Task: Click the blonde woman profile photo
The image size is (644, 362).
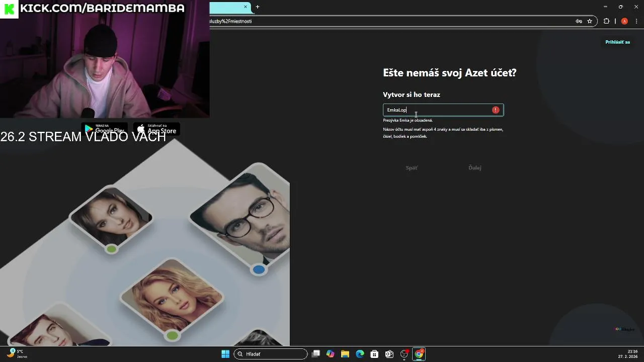Action: point(172,295)
